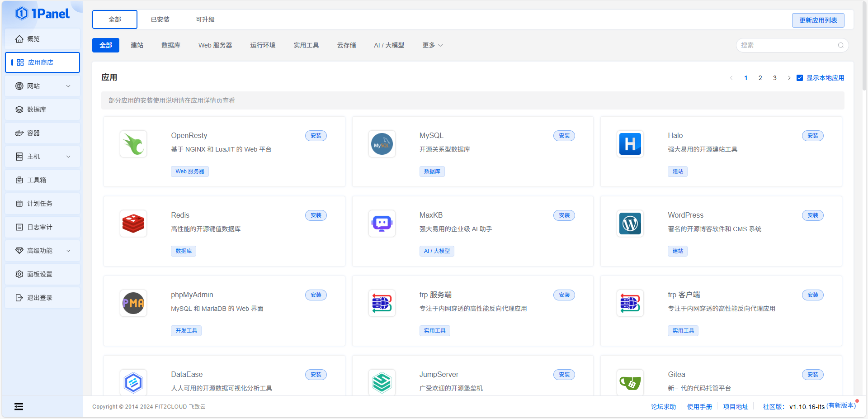This screenshot has height=419, width=868.
Task: Click the 搜索 input field
Action: click(x=792, y=45)
